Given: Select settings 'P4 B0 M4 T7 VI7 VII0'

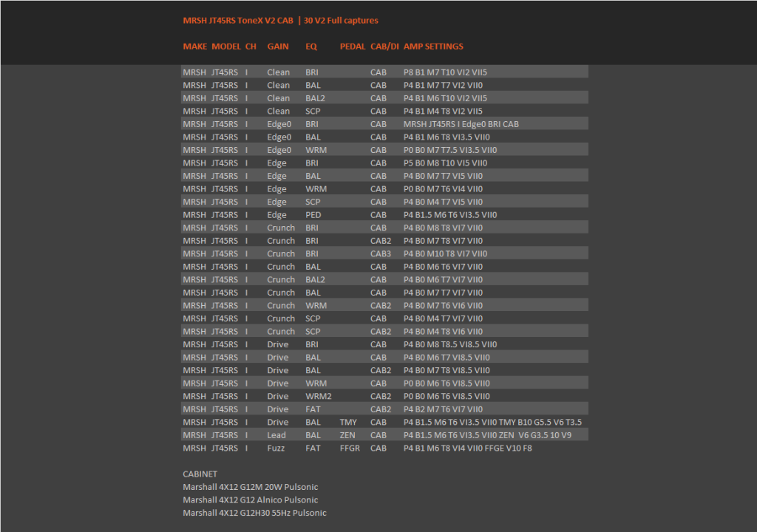Looking at the screenshot, I should [x=444, y=318].
